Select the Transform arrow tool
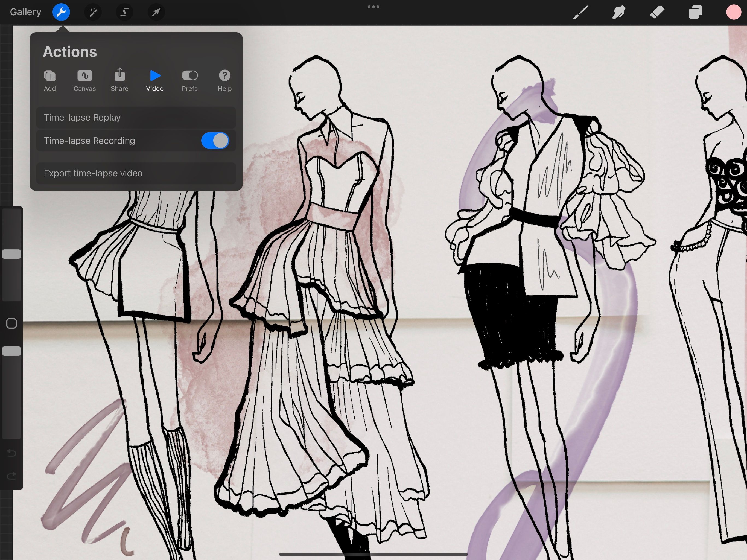Image resolution: width=747 pixels, height=560 pixels. click(156, 12)
